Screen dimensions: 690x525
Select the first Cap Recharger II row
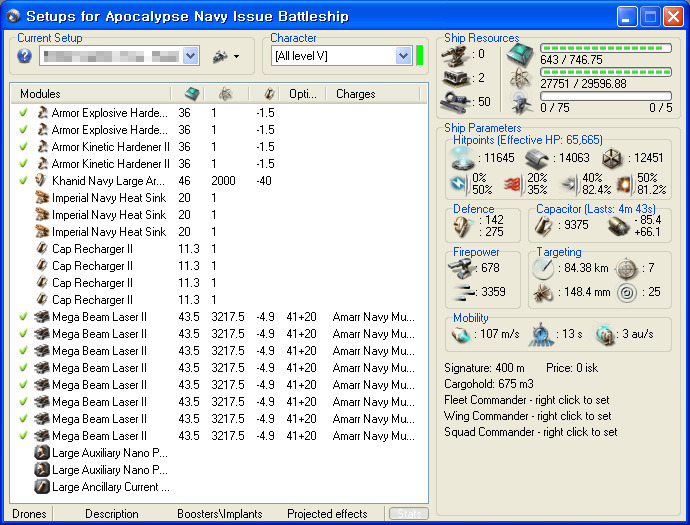[219, 249]
